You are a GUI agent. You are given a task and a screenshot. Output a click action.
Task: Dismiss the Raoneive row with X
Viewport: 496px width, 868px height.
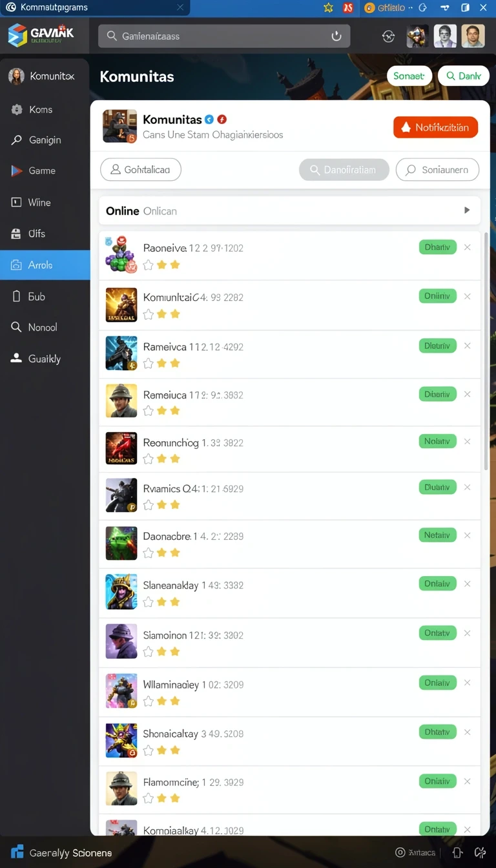pos(468,247)
